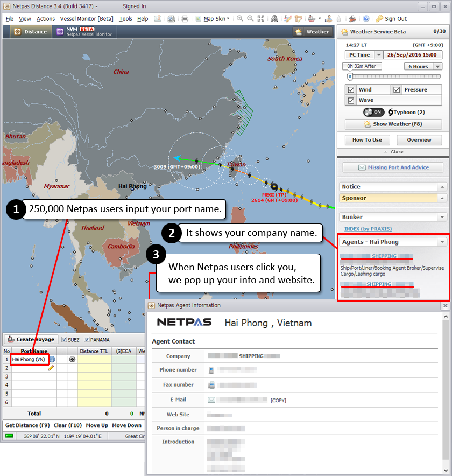The width and height of the screenshot is (452, 476).
Task: Collapse the Sponsor section
Action: [x=442, y=198]
